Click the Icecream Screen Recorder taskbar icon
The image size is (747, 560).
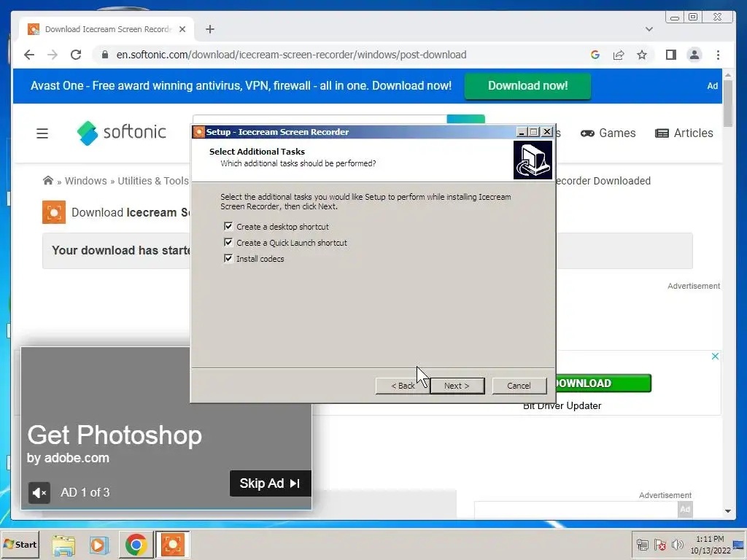pyautogui.click(x=172, y=545)
